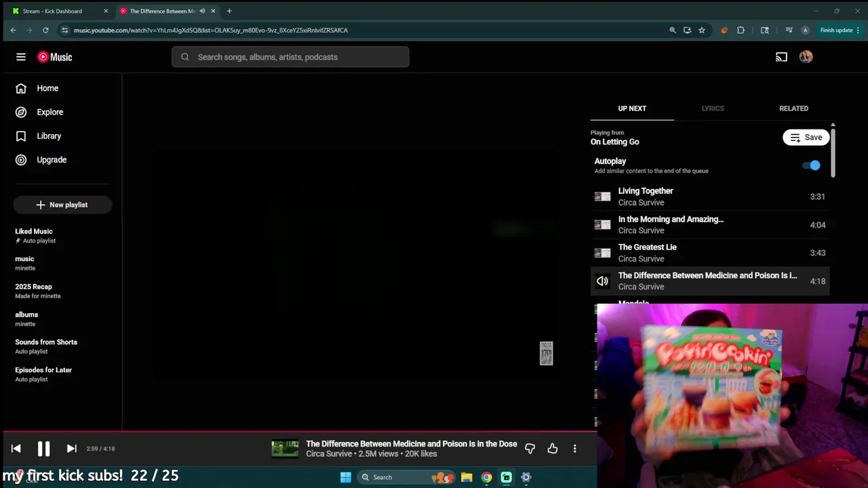This screenshot has width=868, height=488.
Task: Click the song progress bar
Action: tap(298, 431)
